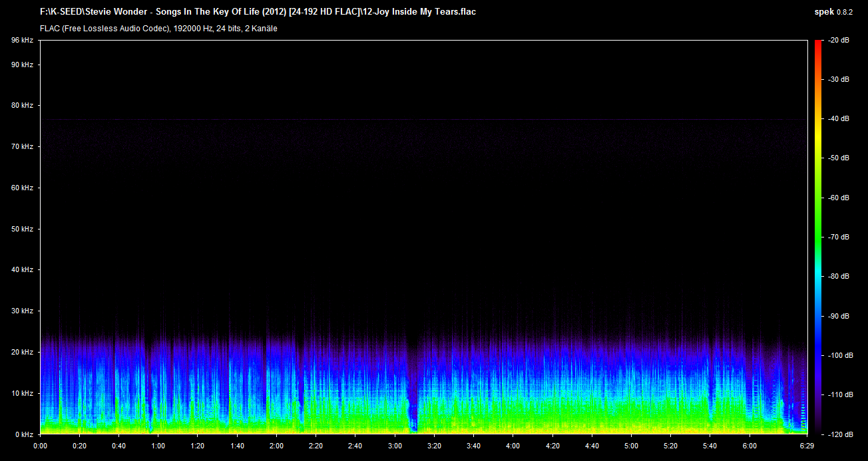
Task: Click the -20 dB legend label
Action: pyautogui.click(x=837, y=41)
